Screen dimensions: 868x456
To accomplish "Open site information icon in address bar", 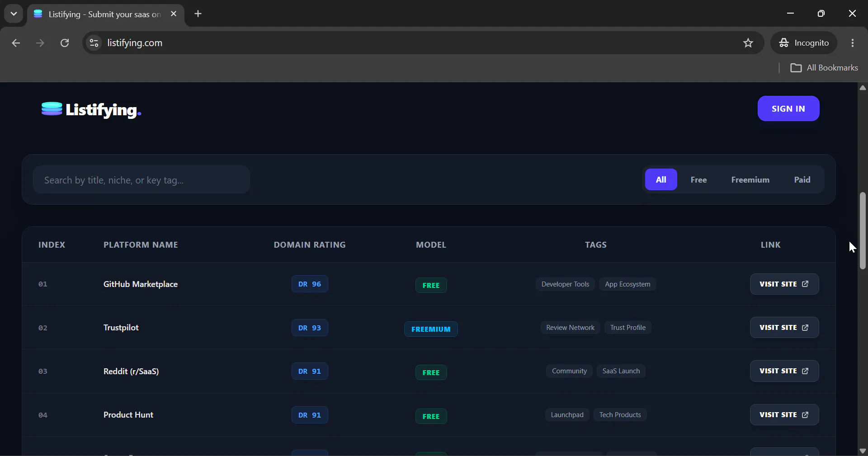I will click(x=94, y=43).
